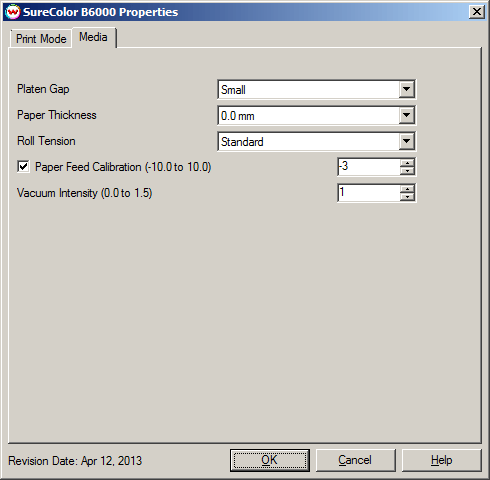Uncheck the Paper Feed Calibration checkbox
Image resolution: width=490 pixels, height=480 pixels.
point(23,166)
